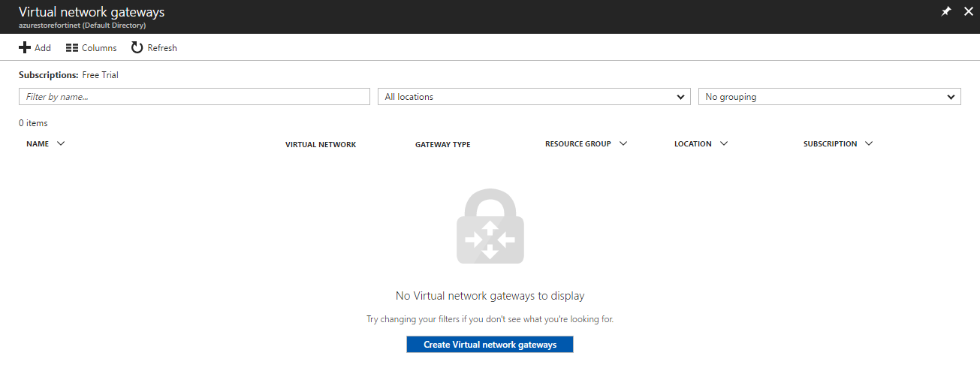Click the Columns toolbar label

click(99, 48)
